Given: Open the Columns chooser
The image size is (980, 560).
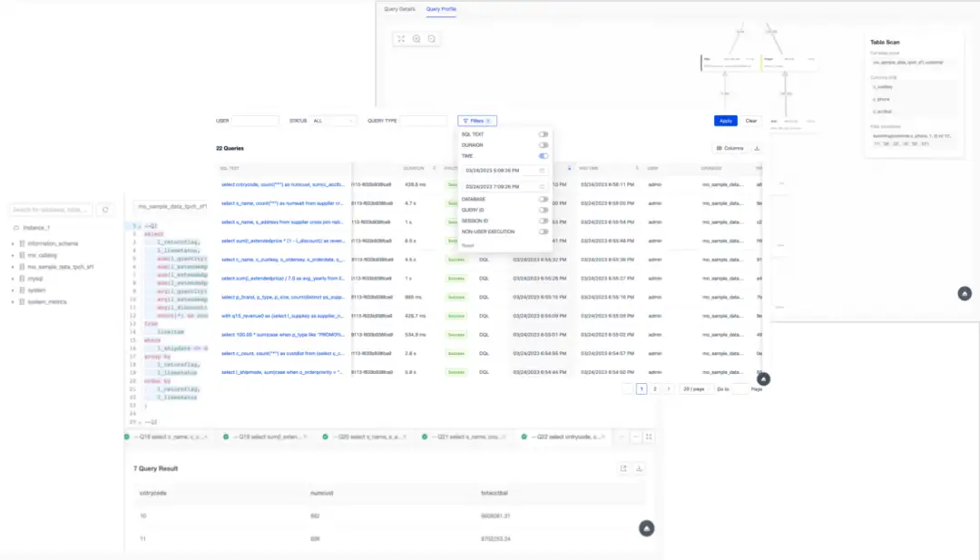Looking at the screenshot, I should coord(730,148).
